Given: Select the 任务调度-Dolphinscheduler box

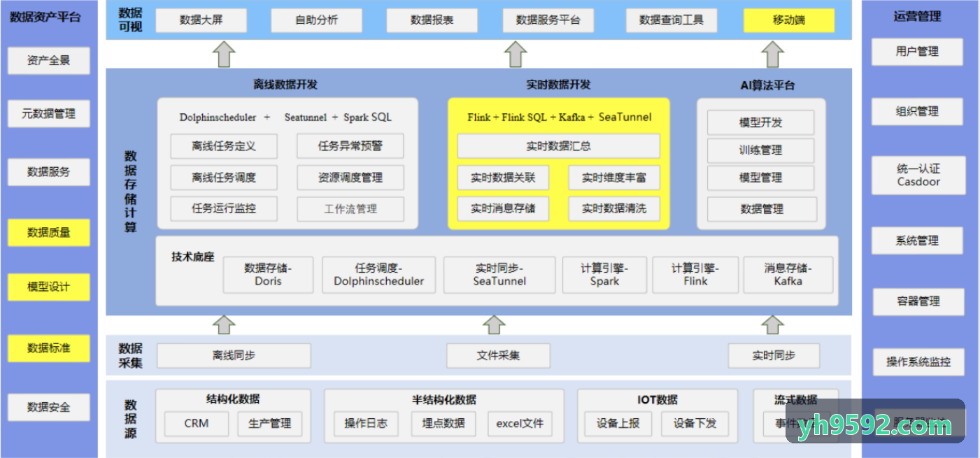Looking at the screenshot, I should click(x=378, y=275).
